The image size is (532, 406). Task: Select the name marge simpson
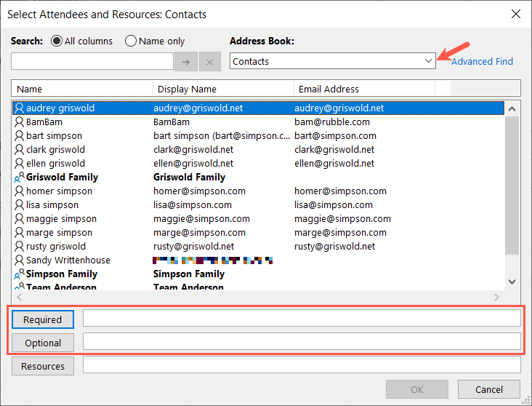point(59,233)
